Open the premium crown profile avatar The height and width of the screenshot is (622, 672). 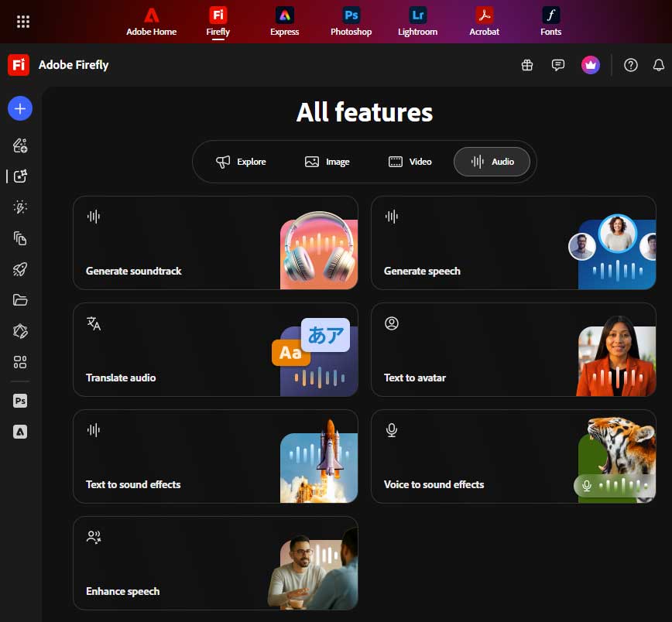coord(591,65)
